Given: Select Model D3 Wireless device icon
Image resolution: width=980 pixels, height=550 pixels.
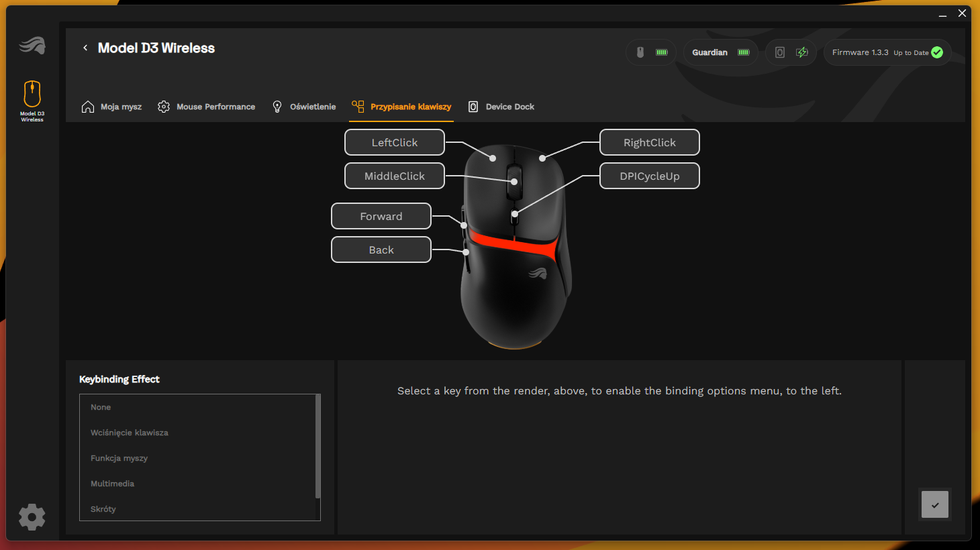Looking at the screenshot, I should [x=32, y=100].
